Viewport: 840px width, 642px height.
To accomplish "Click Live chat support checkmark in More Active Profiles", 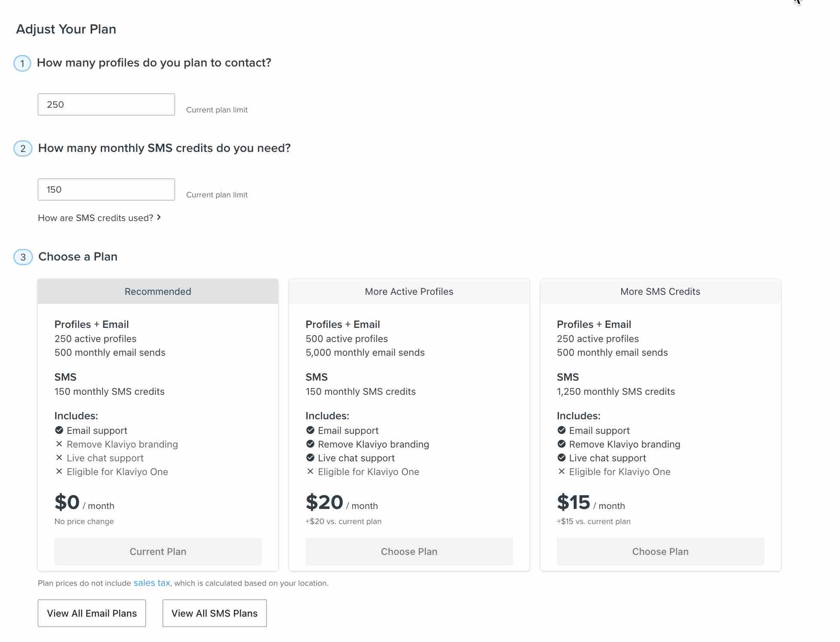I will pyautogui.click(x=310, y=457).
